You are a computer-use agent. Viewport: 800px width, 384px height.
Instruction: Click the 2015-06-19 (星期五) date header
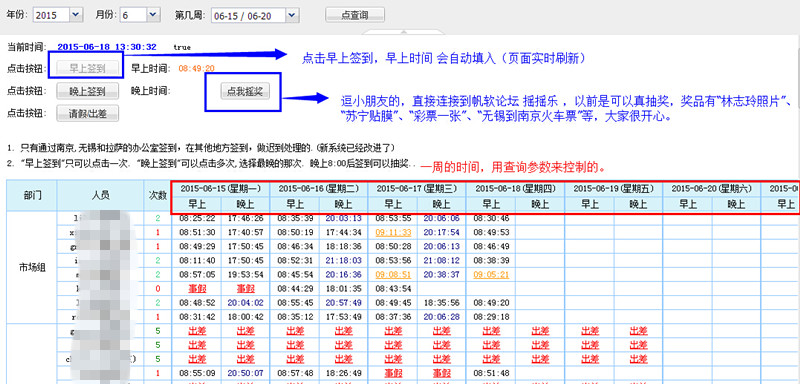[613, 188]
